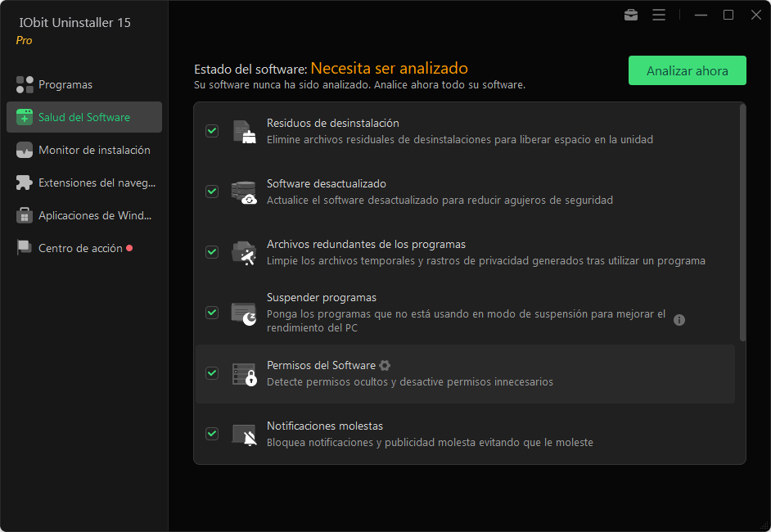
Task: Disable the Notificaciones molestas checkbox
Action: pyautogui.click(x=212, y=434)
